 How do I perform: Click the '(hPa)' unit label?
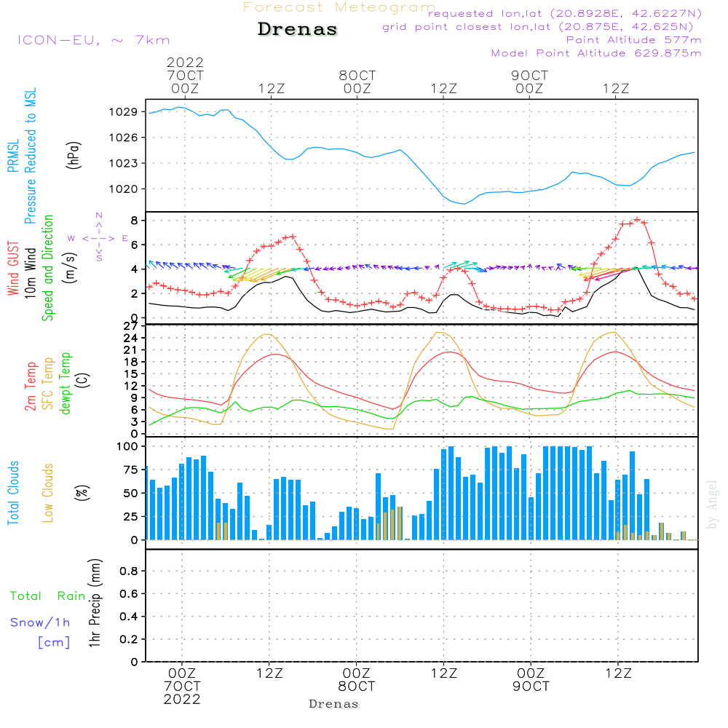click(x=74, y=155)
